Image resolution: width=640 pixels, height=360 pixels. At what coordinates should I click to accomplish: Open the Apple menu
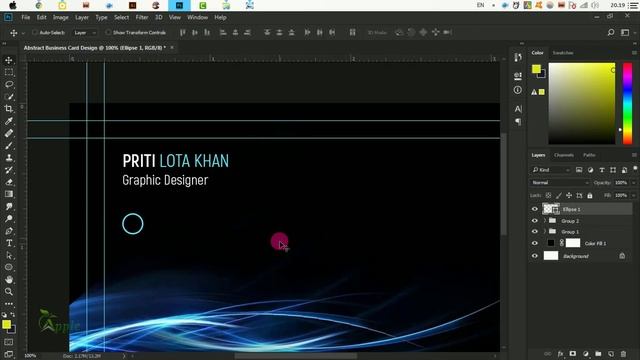coord(13,5)
